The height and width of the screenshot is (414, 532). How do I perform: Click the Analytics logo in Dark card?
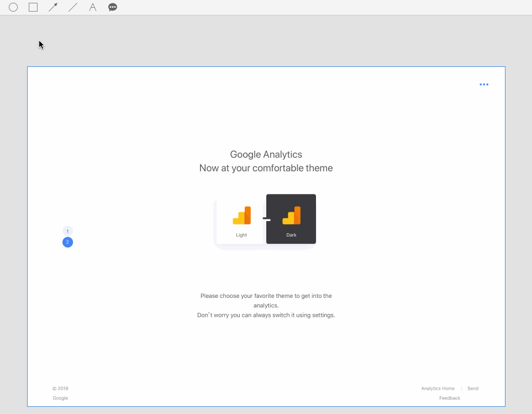pyautogui.click(x=292, y=216)
